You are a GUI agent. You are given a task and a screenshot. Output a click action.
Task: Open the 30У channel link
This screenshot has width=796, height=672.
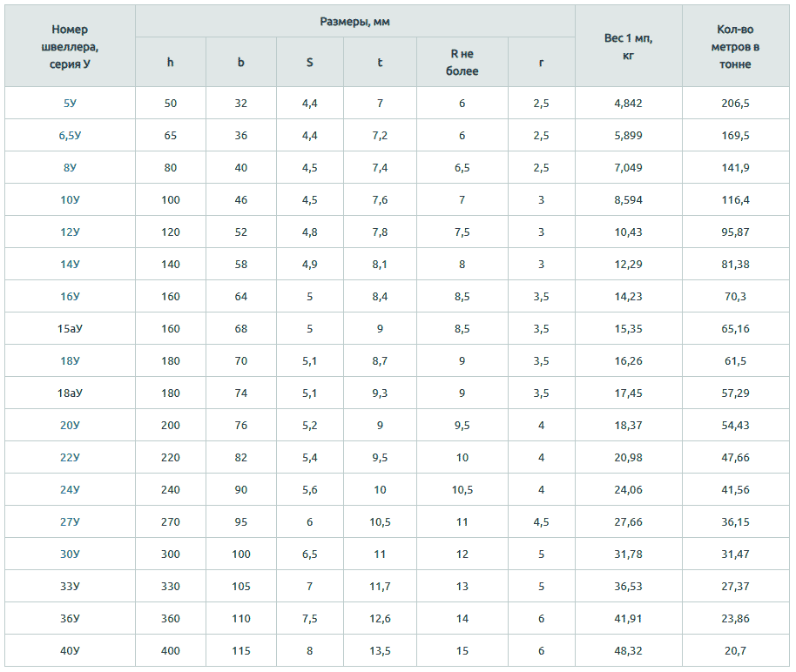pyautogui.click(x=70, y=554)
